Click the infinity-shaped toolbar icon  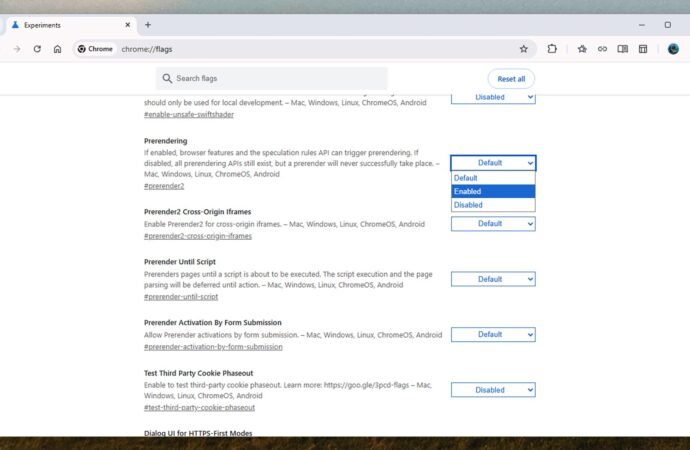(602, 49)
